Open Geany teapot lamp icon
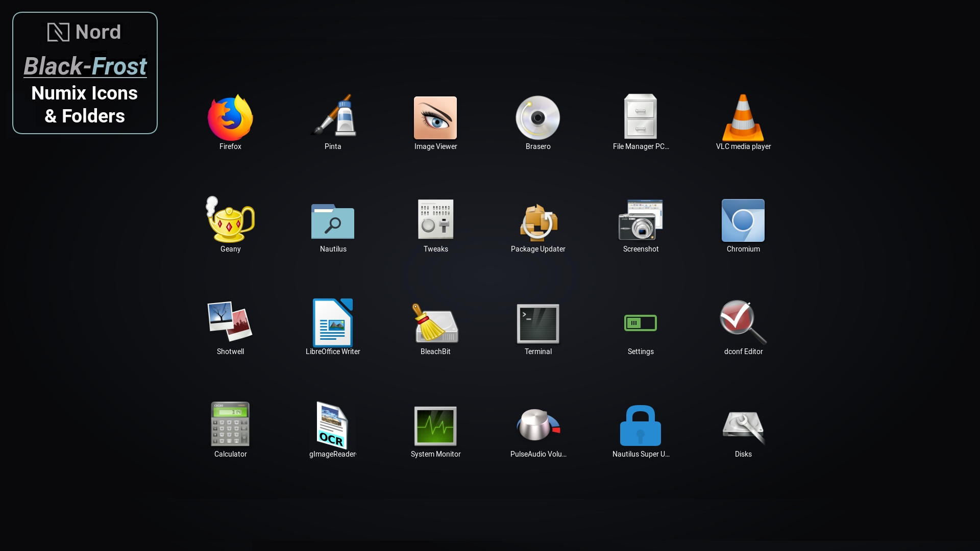The height and width of the screenshot is (551, 980). pyautogui.click(x=230, y=219)
